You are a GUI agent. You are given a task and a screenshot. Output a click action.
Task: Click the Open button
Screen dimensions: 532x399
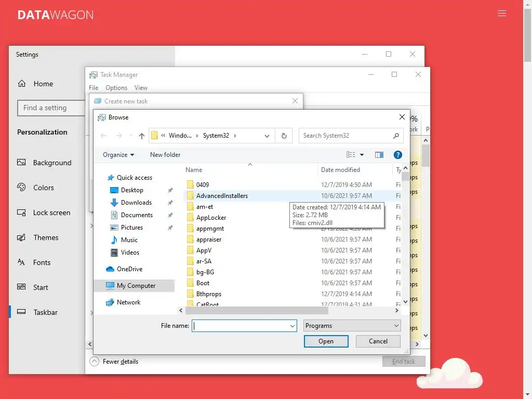(326, 341)
